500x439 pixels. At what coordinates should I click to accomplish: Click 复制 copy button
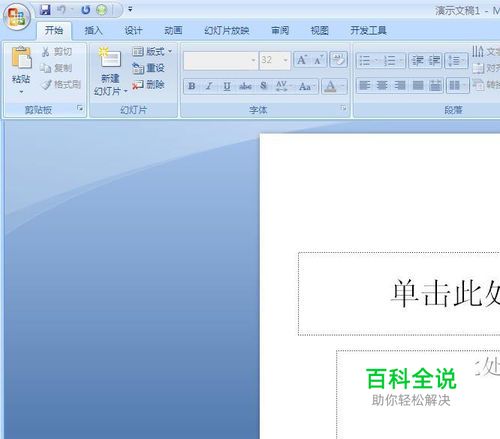point(56,68)
